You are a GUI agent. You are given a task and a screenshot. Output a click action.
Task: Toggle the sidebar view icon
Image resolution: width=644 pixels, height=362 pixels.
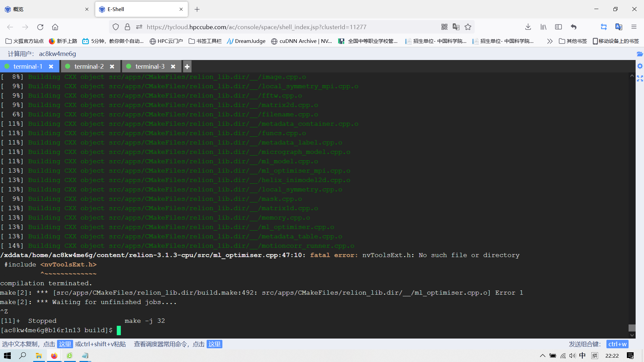click(x=558, y=27)
